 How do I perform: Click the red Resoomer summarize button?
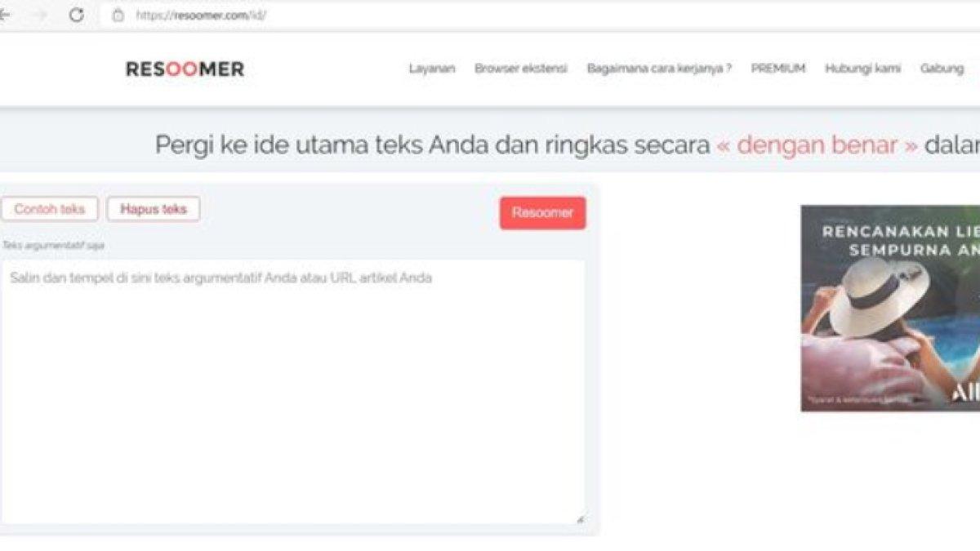[542, 213]
